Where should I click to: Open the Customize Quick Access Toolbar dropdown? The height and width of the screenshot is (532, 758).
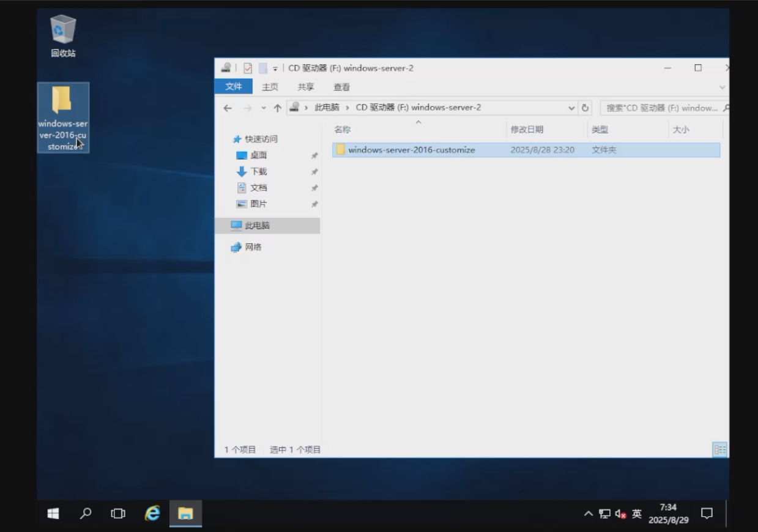[275, 68]
